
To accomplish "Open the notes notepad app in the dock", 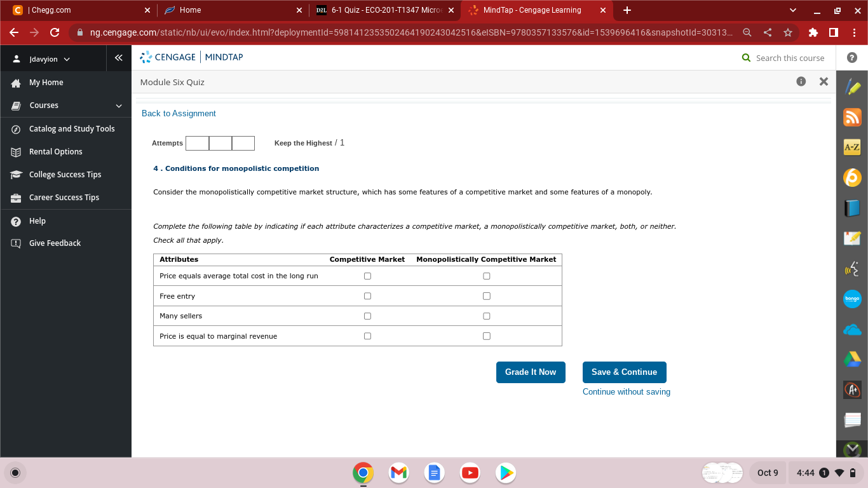I will click(x=852, y=419).
